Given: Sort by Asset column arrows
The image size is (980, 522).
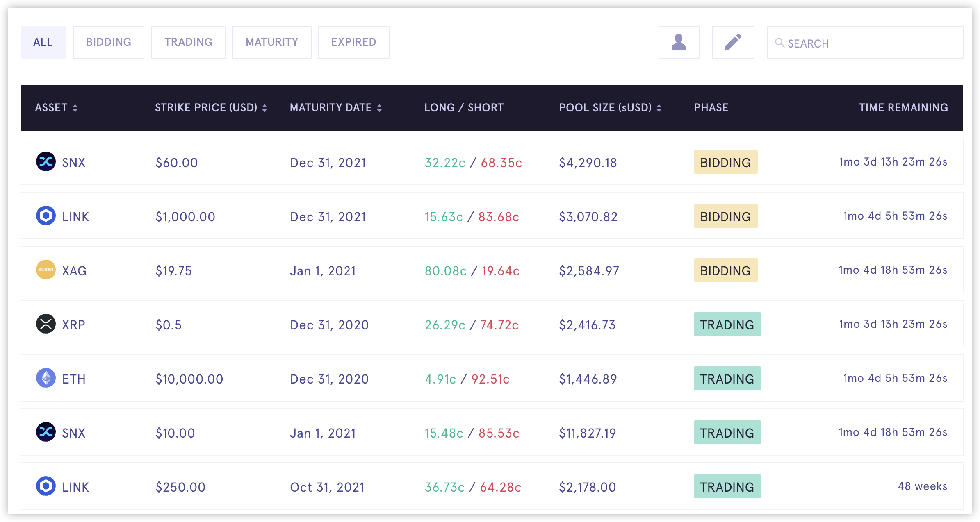Looking at the screenshot, I should pos(75,108).
